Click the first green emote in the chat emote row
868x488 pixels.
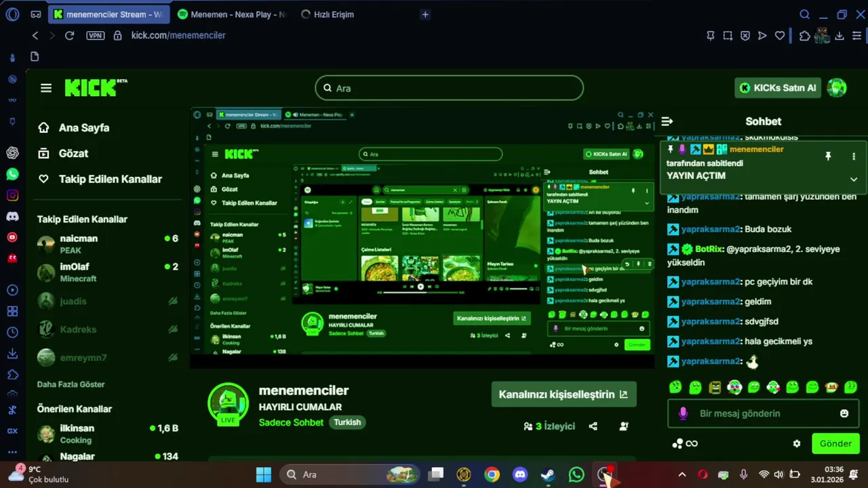(x=675, y=387)
